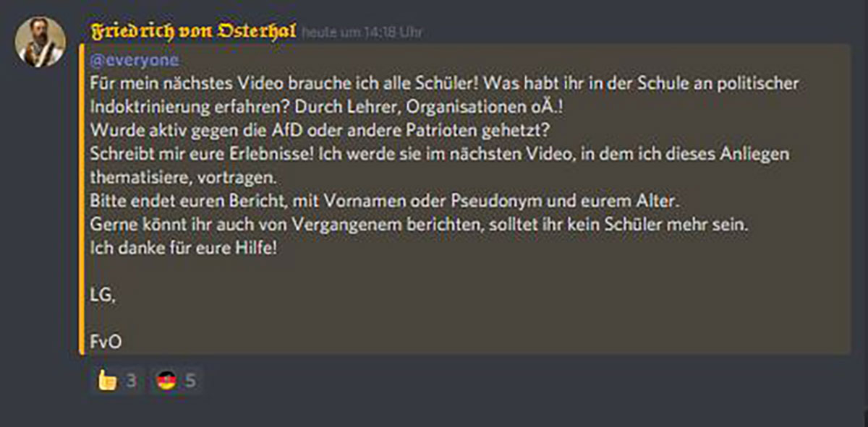Click the 'FvO' signature text
The image size is (868, 427).
pos(106,342)
